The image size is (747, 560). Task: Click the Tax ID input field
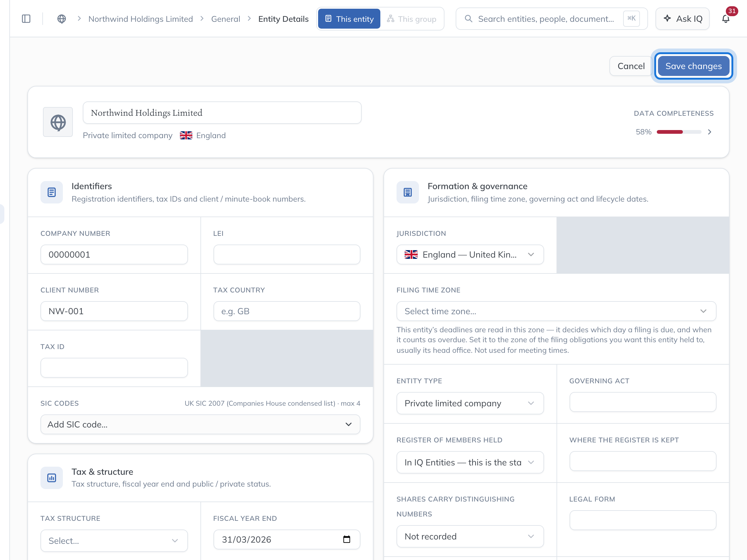click(x=114, y=368)
